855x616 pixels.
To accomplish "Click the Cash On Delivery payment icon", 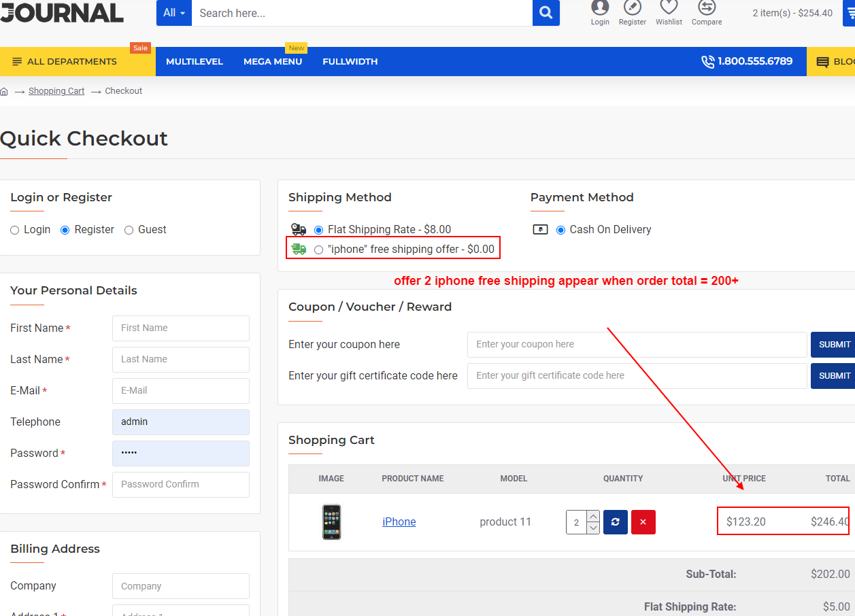I will (x=541, y=230).
